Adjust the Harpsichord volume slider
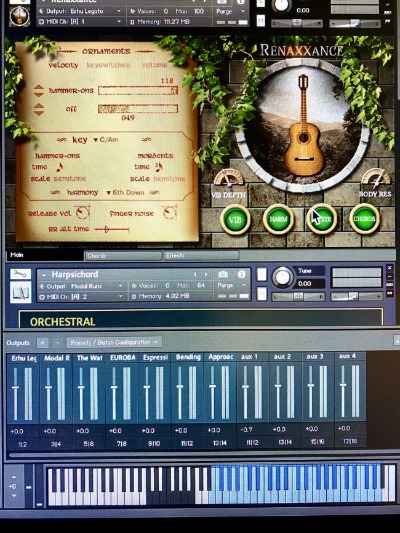Image resolution: width=400 pixels, height=533 pixels. click(357, 297)
